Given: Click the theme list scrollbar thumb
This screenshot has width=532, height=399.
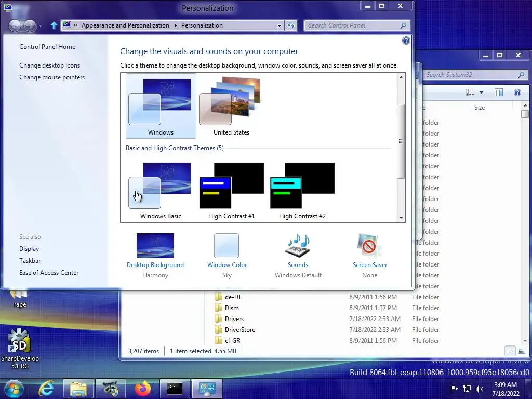Looking at the screenshot, I should [401, 141].
